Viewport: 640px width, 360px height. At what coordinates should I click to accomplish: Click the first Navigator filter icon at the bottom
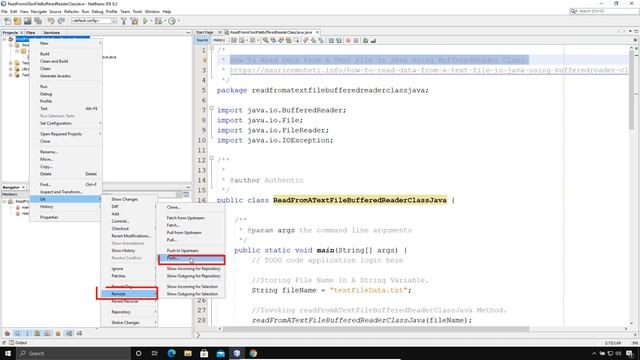tap(7, 333)
